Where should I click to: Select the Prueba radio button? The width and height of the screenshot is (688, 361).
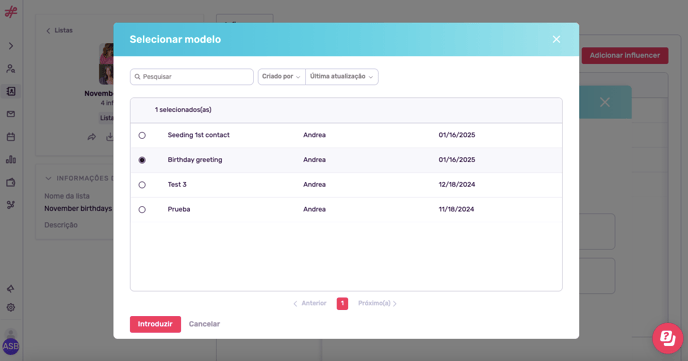click(142, 210)
